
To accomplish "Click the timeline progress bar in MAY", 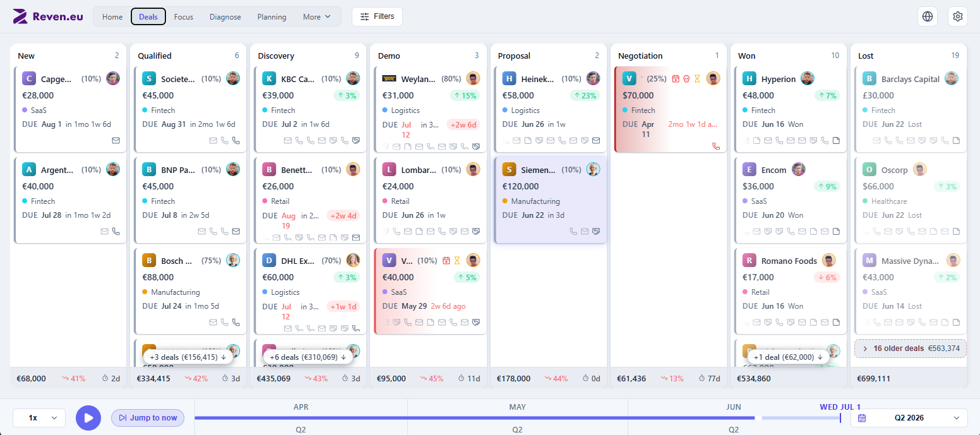I will click(x=518, y=417).
